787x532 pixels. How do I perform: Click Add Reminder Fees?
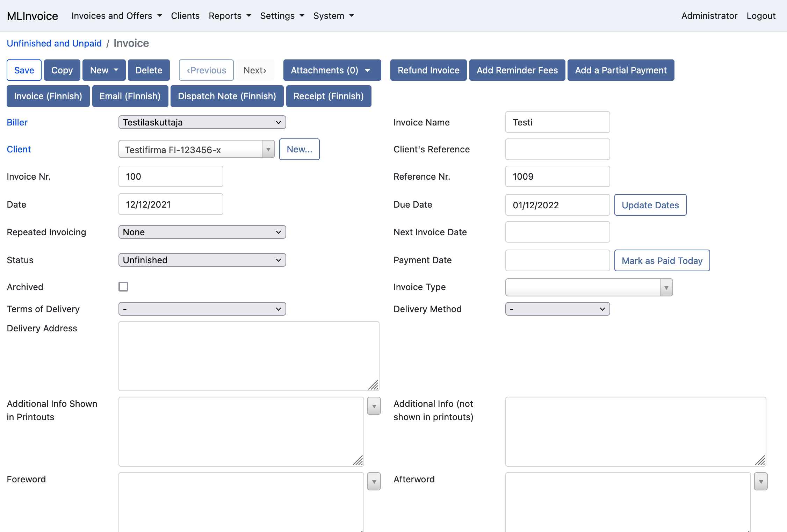[x=517, y=70]
